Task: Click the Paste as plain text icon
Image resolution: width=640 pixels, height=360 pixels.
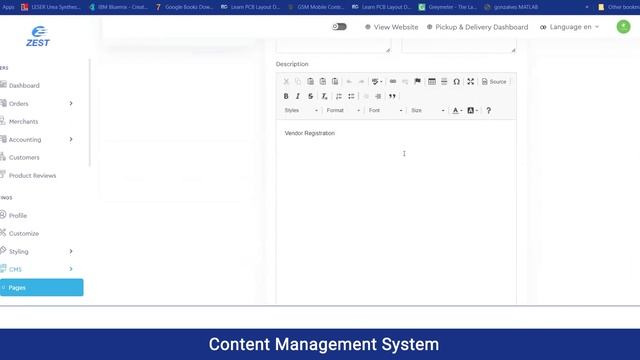Action: [x=322, y=82]
